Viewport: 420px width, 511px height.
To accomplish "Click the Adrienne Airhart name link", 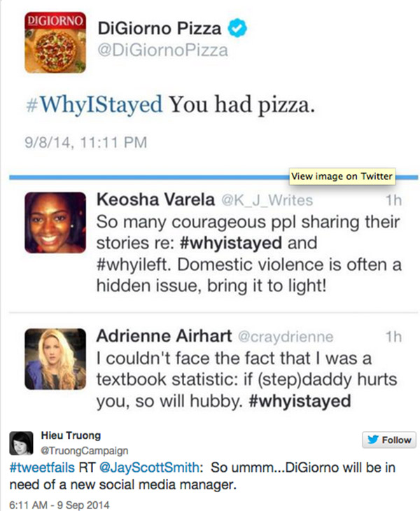I will point(166,337).
